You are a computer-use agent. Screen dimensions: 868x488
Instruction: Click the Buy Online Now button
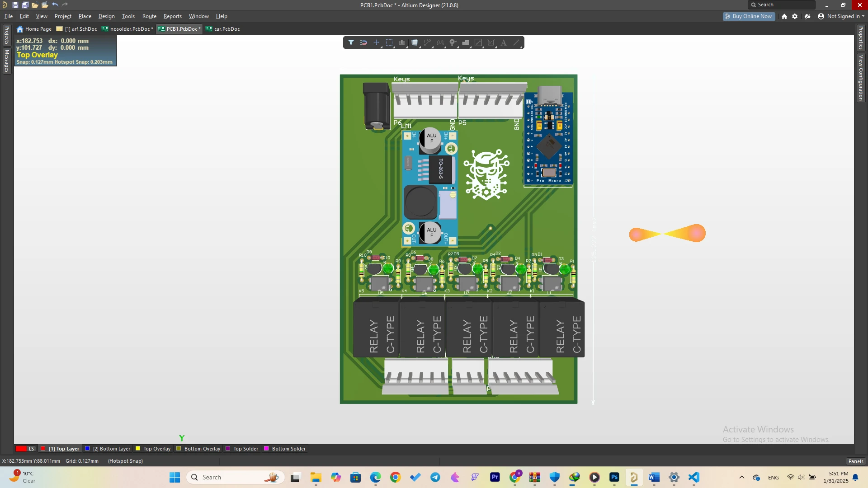point(749,16)
